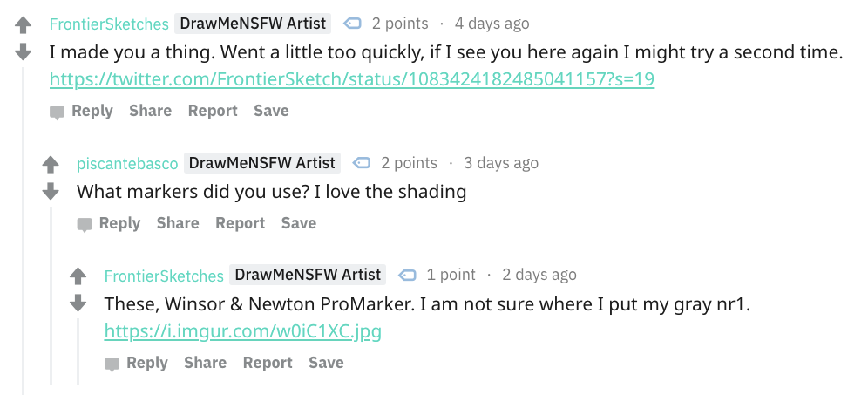Report the top-level comment
The width and height of the screenshot is (868, 395).
coord(213,110)
